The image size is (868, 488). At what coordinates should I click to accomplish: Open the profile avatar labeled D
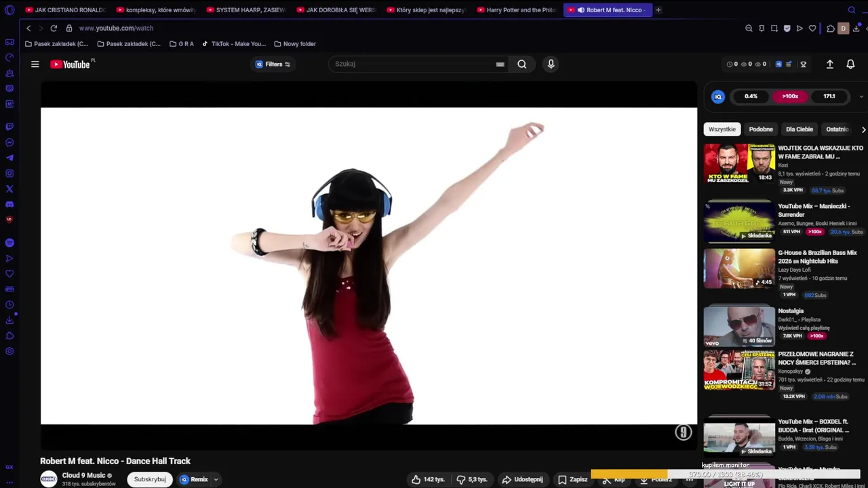pyautogui.click(x=843, y=28)
